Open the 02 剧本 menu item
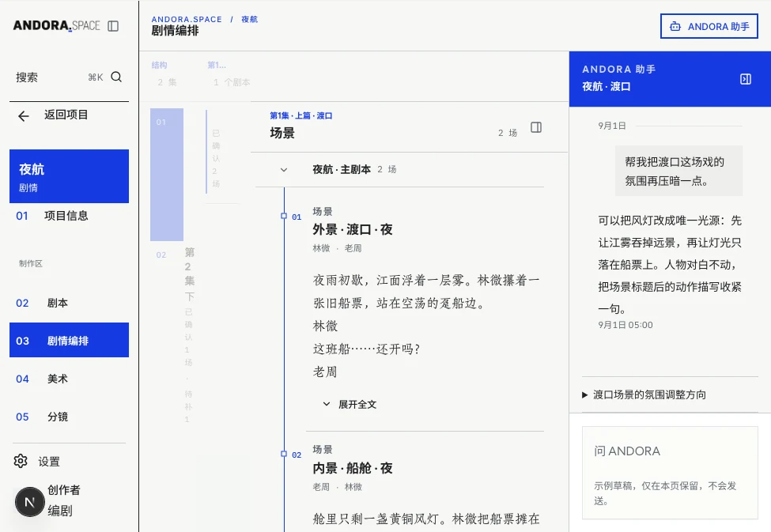This screenshot has width=771, height=532. tap(69, 303)
